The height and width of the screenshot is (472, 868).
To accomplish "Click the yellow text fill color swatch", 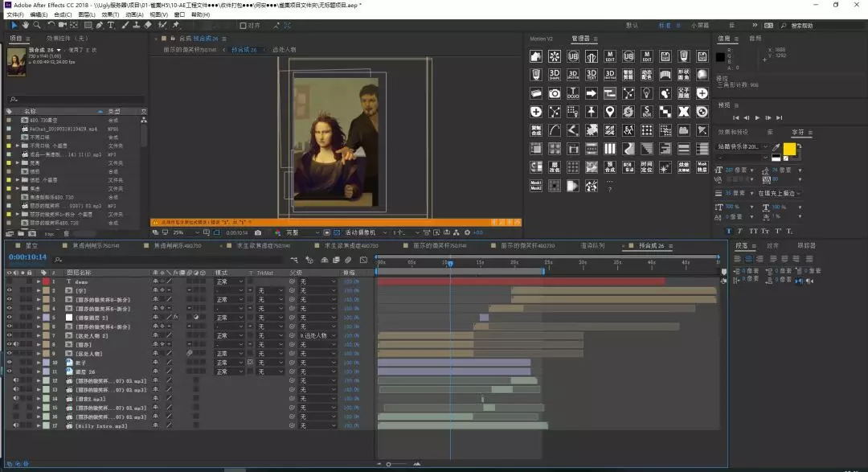I will [x=789, y=149].
